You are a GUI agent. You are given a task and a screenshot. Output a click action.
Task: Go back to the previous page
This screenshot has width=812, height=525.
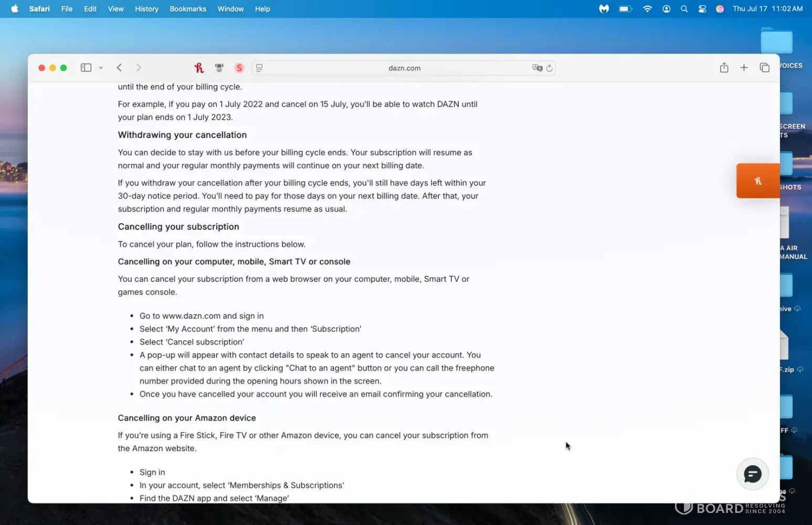coord(120,68)
